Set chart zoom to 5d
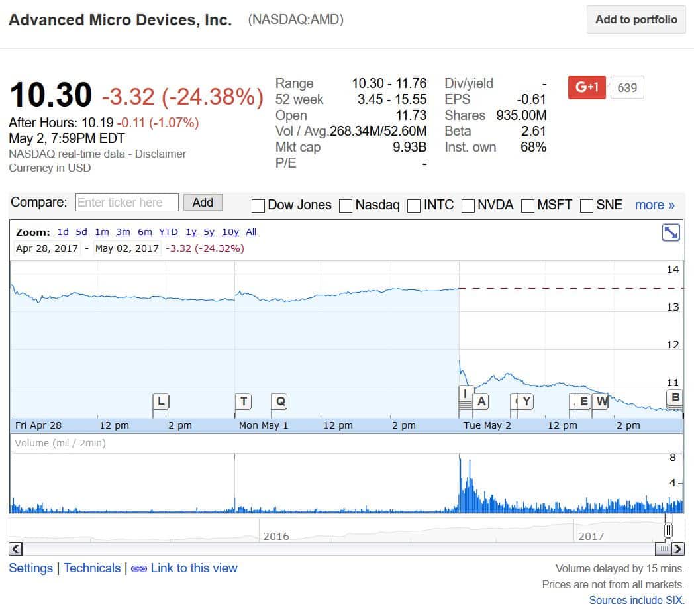Screen dimensions: 694x616 tap(81, 232)
